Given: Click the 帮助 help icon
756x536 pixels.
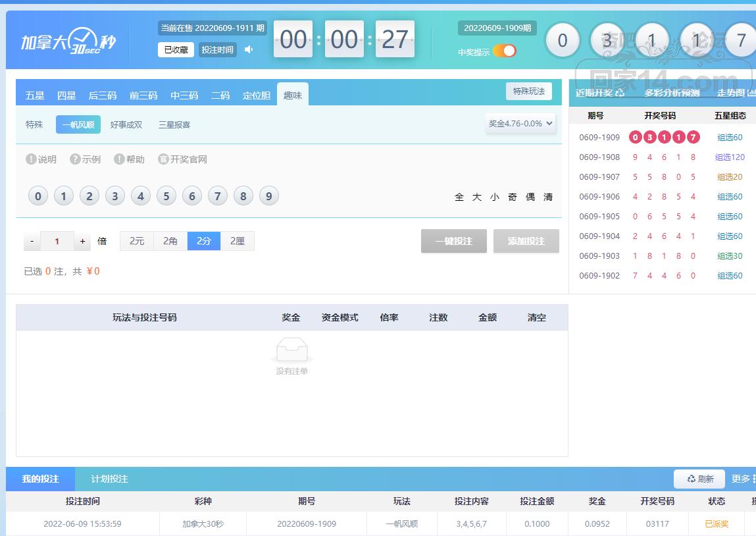Looking at the screenshot, I should click(x=119, y=159).
